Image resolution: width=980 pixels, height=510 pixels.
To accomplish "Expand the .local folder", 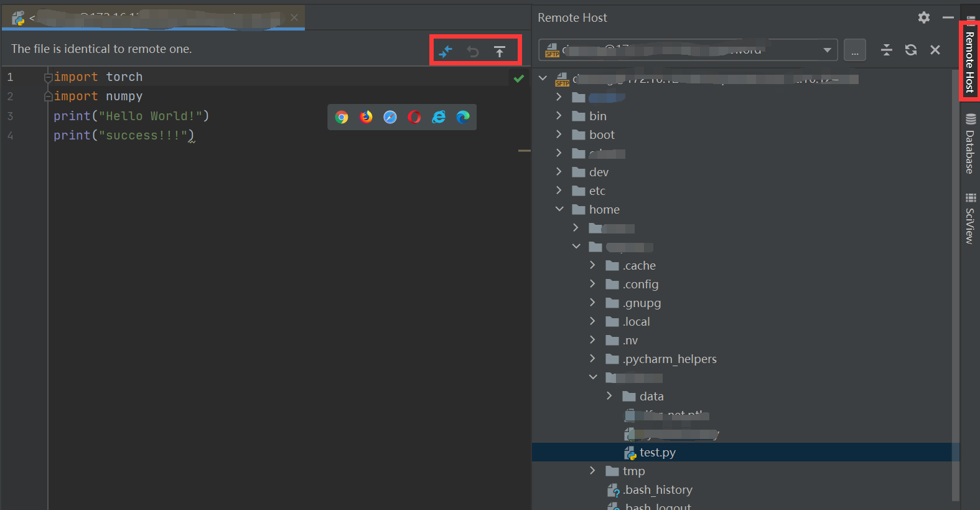I will [x=592, y=321].
